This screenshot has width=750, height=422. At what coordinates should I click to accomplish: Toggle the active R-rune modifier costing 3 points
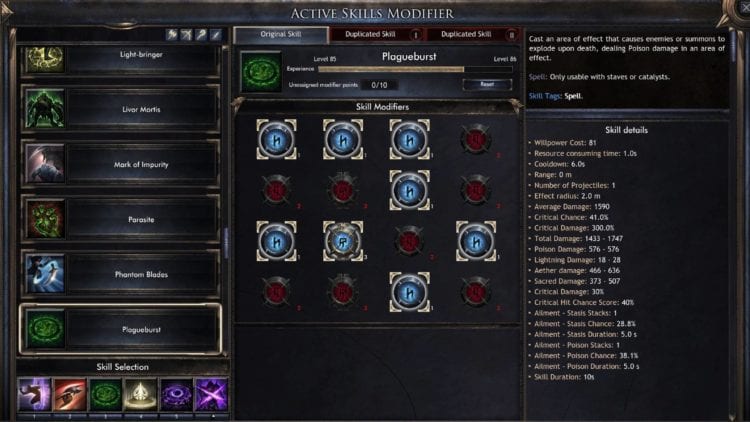pyautogui.click(x=342, y=241)
